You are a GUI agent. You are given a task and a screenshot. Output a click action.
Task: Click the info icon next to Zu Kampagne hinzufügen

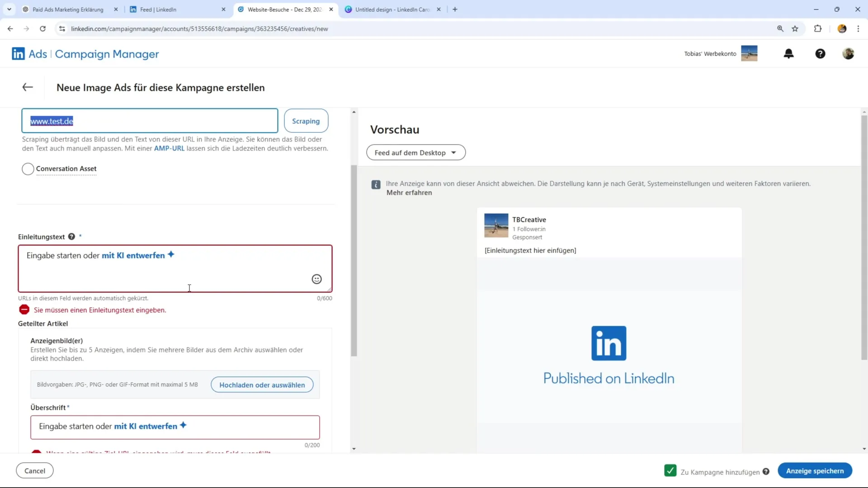coord(766,472)
